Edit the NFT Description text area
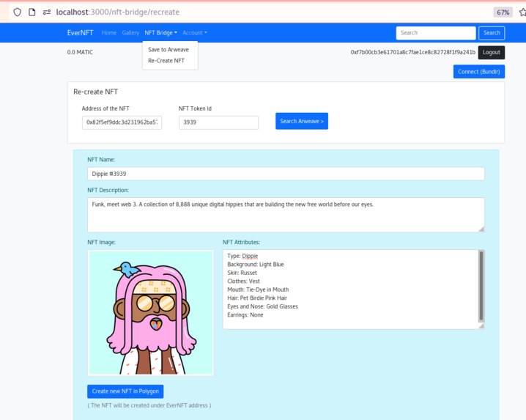Image resolution: width=526 pixels, height=420 pixels. click(x=286, y=215)
